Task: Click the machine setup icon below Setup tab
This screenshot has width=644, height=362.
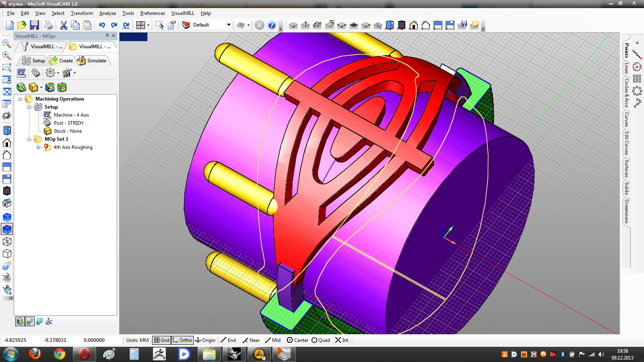Action: click(x=21, y=73)
